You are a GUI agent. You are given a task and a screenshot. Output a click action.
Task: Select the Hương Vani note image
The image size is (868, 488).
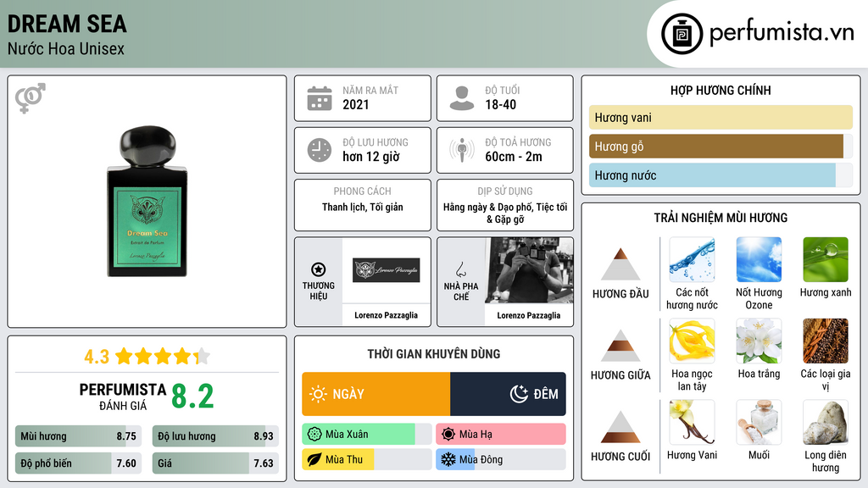click(x=692, y=422)
